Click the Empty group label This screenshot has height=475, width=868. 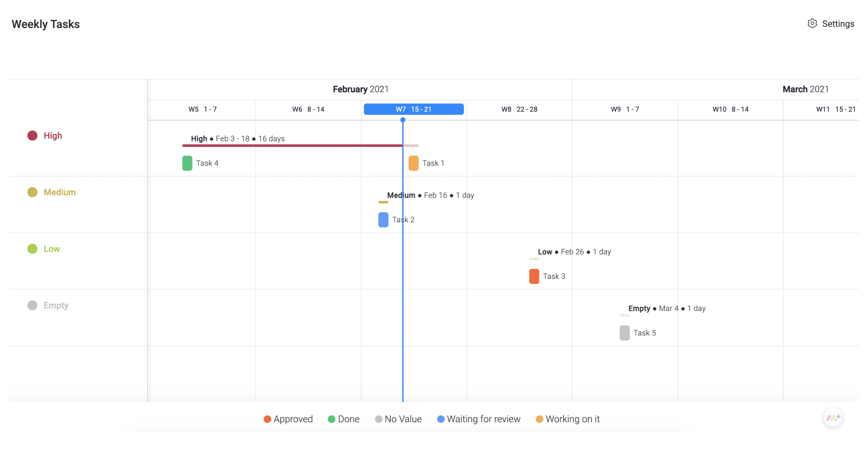56,305
